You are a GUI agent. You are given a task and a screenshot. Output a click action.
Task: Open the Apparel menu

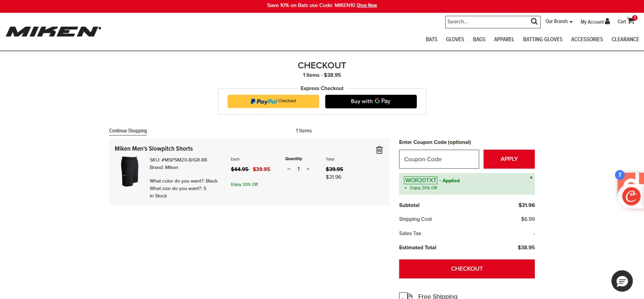point(504,39)
